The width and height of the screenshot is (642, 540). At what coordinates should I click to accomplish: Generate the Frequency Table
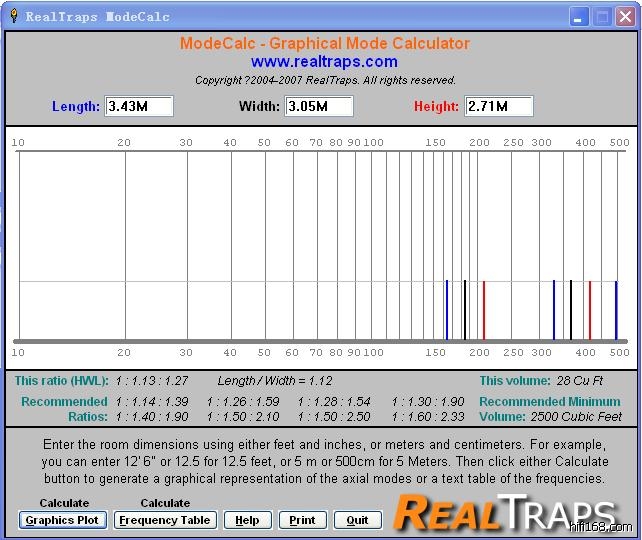(165, 520)
